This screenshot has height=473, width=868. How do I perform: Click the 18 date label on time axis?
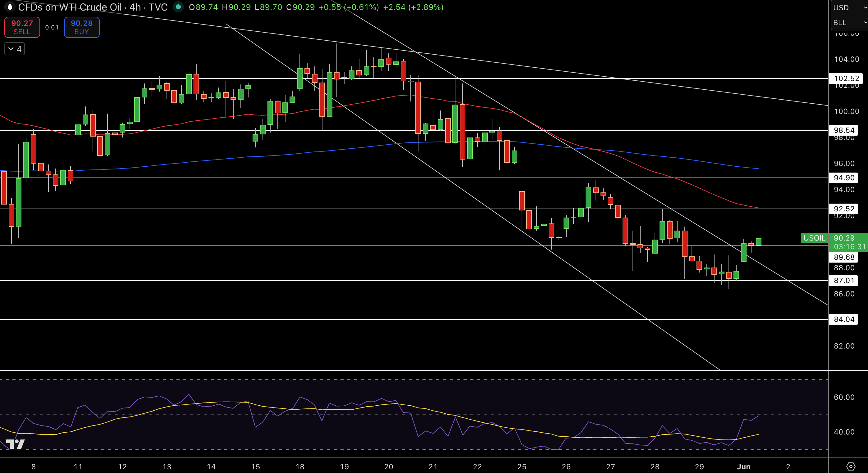click(300, 466)
